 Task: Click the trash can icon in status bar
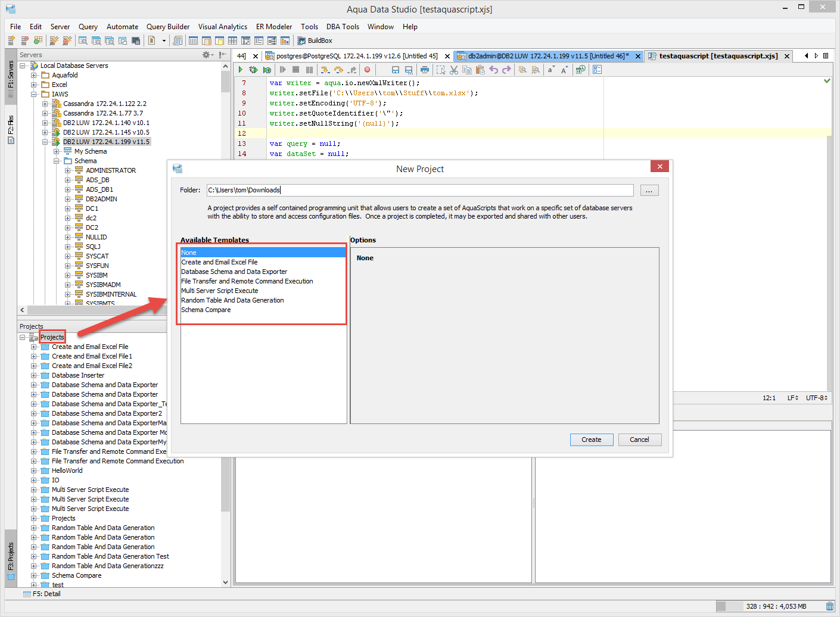click(x=830, y=606)
